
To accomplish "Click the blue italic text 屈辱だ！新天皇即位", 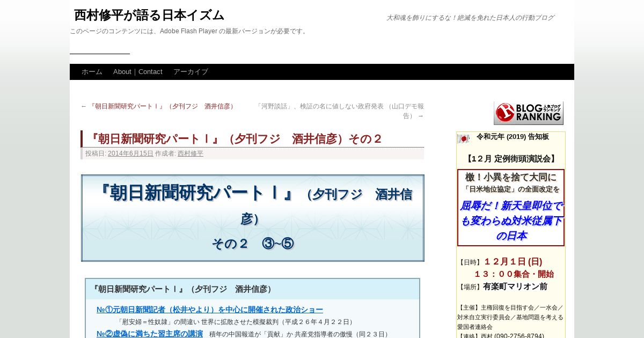I will (511, 221).
